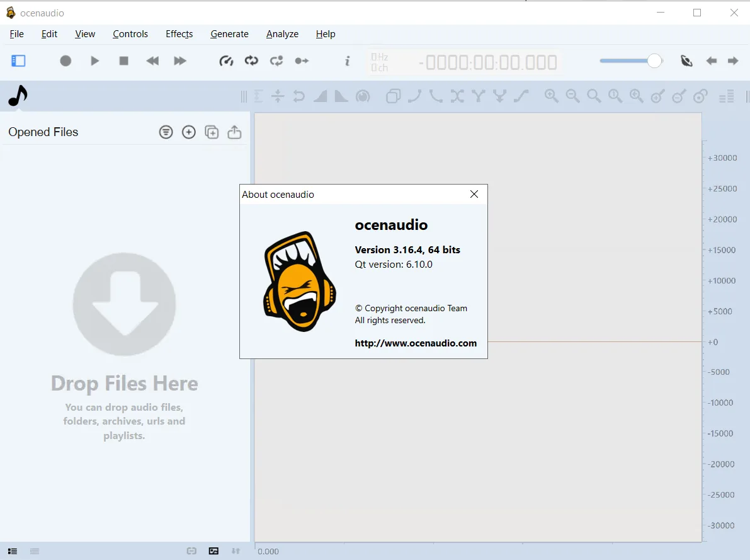Click the Drop Files Here download arrow
This screenshot has width=750, height=560.
[x=124, y=304]
